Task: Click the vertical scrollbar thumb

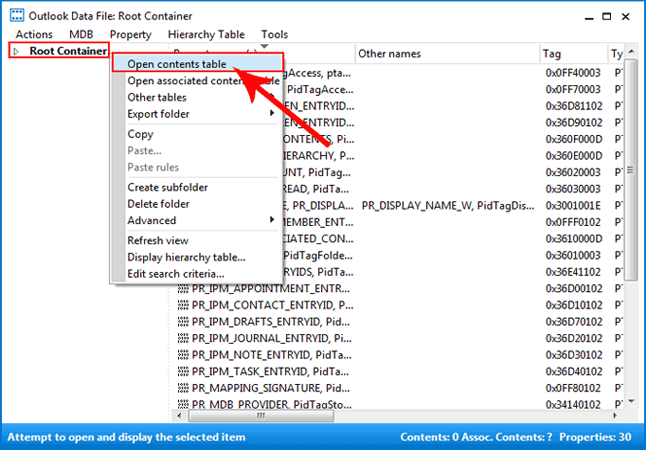Action: (630, 170)
